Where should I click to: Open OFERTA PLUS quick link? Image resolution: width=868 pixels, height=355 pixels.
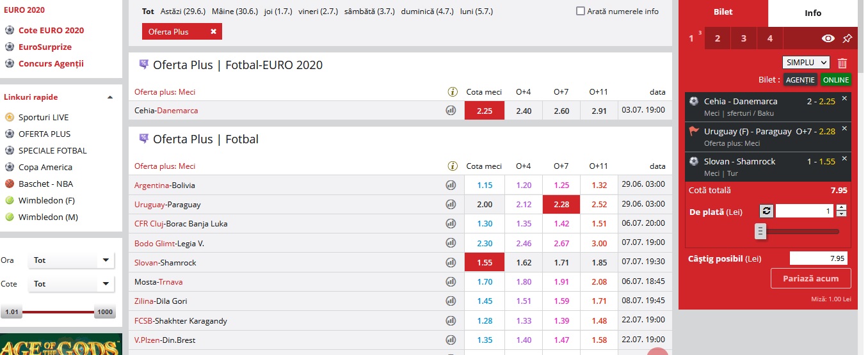click(45, 134)
